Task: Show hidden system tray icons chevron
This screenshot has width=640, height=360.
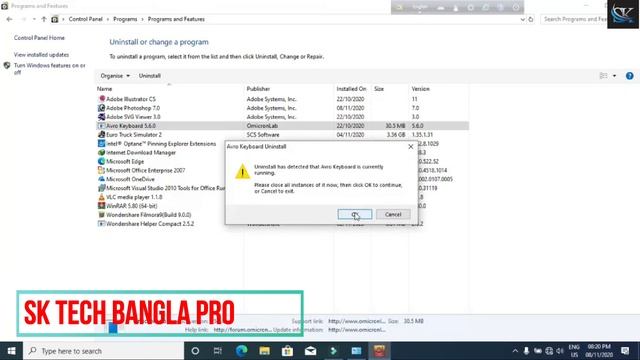Action: tap(515, 351)
